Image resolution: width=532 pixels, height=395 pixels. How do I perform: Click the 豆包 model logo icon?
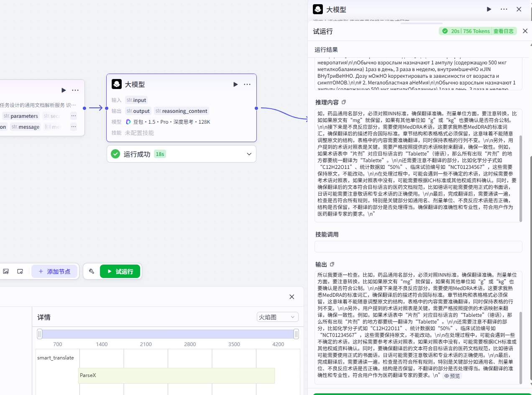pos(128,122)
